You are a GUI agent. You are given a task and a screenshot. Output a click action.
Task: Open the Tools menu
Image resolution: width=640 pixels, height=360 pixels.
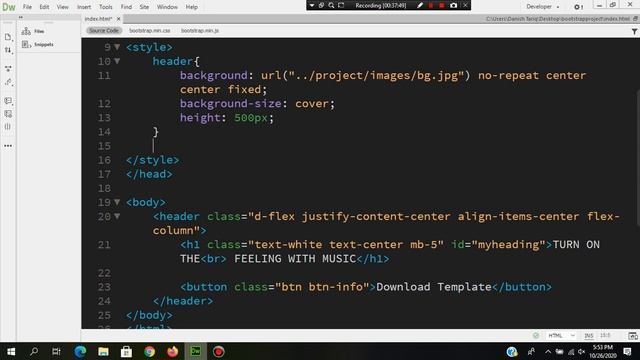[106, 7]
